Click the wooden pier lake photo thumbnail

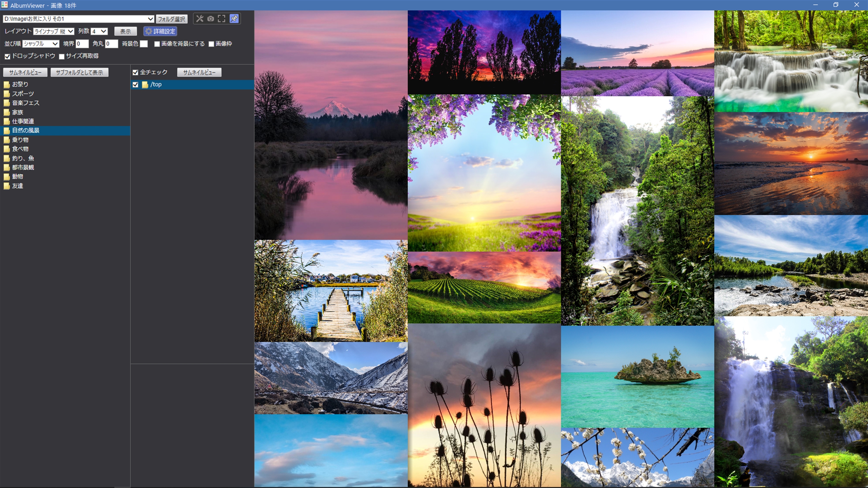[x=330, y=291]
